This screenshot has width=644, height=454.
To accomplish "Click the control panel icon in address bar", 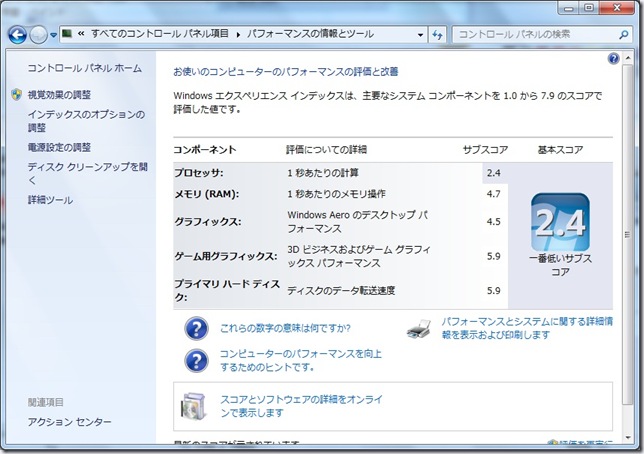I will tap(67, 34).
